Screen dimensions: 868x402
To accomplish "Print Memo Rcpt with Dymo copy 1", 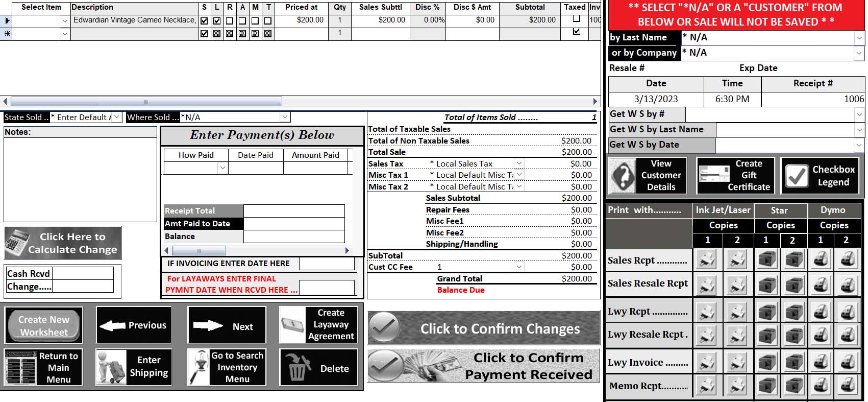I will (x=820, y=386).
